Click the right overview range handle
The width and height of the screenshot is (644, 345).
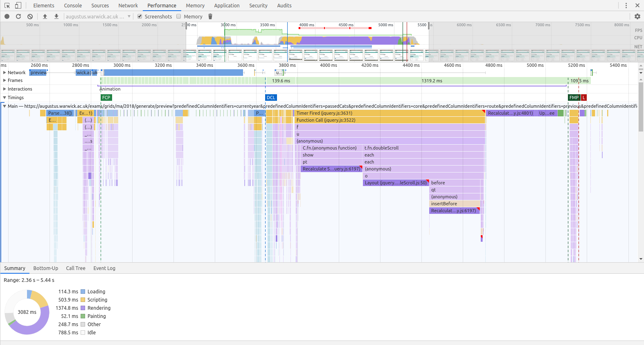(429, 26)
